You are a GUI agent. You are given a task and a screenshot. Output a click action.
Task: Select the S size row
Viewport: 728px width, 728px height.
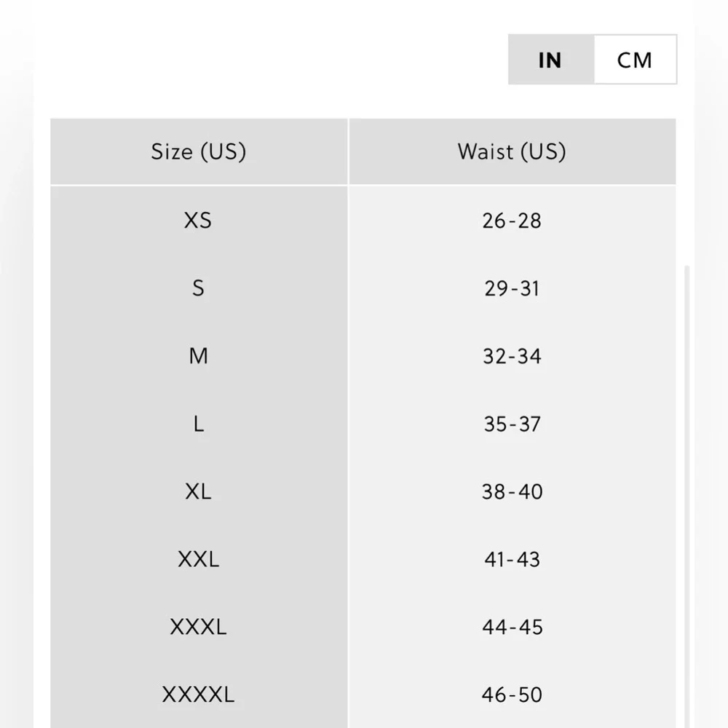coord(363,288)
